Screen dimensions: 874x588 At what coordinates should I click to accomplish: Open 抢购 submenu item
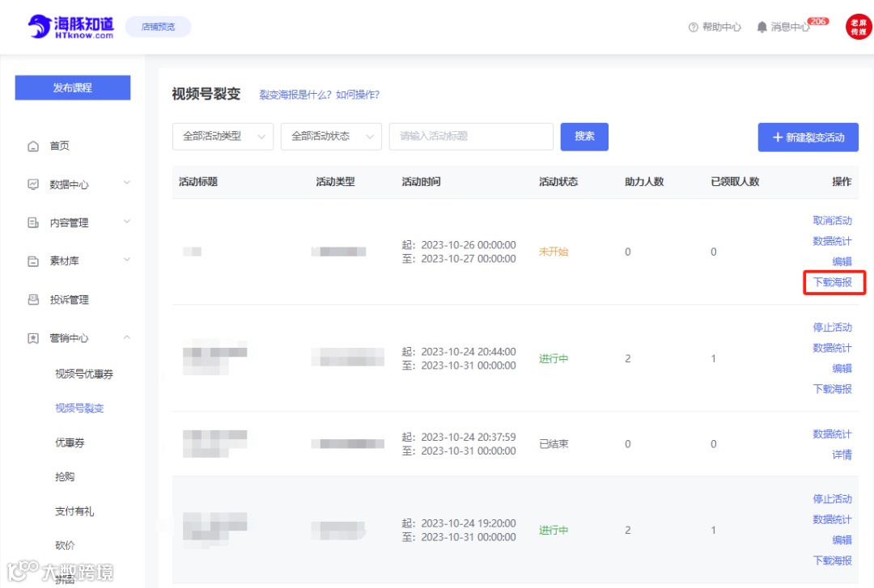[65, 477]
